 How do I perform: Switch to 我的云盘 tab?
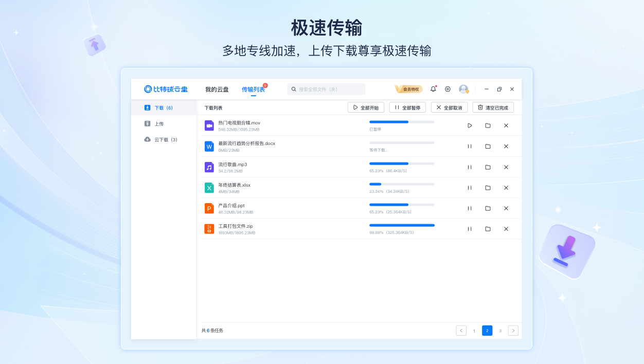(x=217, y=89)
